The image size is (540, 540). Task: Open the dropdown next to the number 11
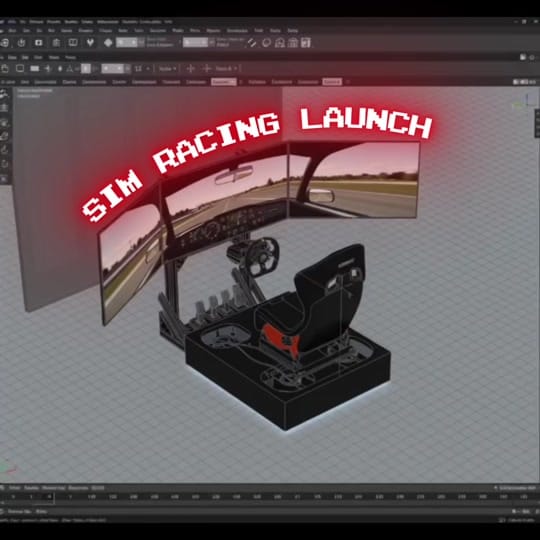pos(148,69)
